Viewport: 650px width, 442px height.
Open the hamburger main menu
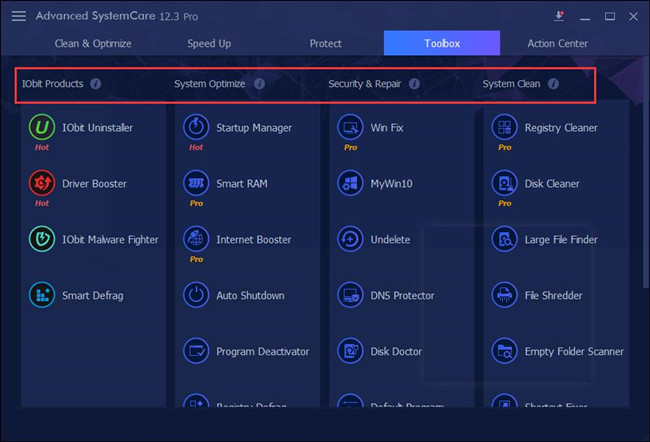click(x=19, y=16)
